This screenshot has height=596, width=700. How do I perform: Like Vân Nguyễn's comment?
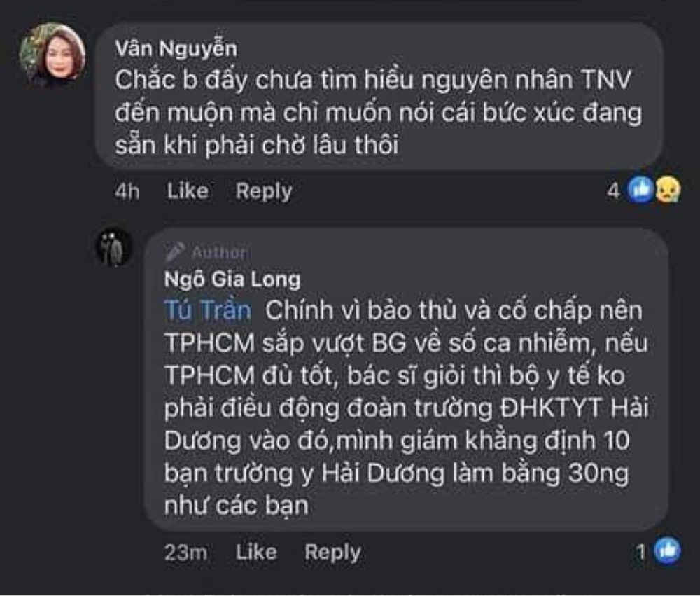pyautogui.click(x=187, y=191)
